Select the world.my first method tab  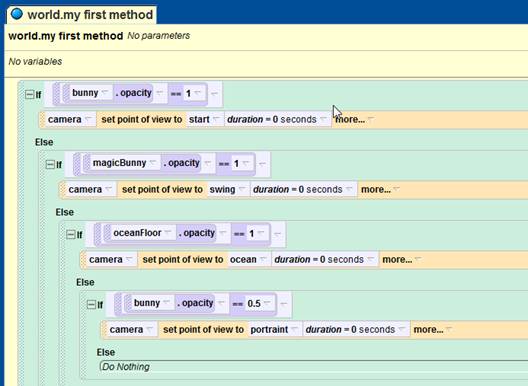[82, 15]
